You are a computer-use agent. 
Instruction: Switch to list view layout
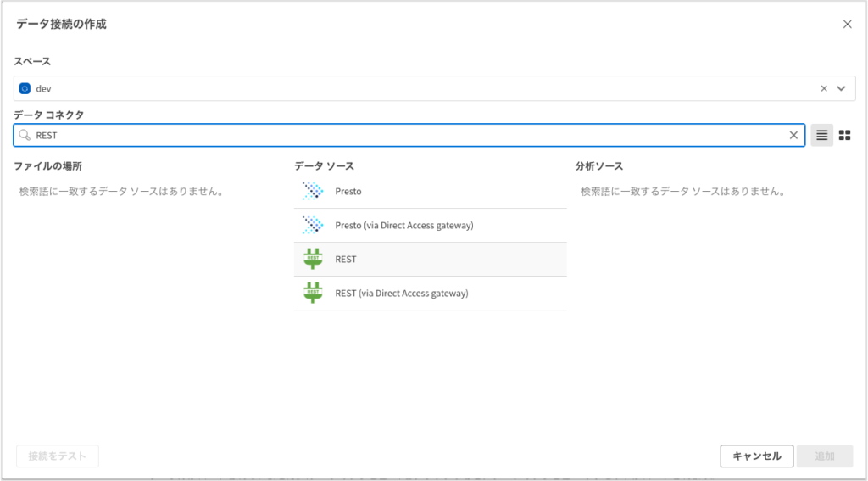click(x=821, y=135)
